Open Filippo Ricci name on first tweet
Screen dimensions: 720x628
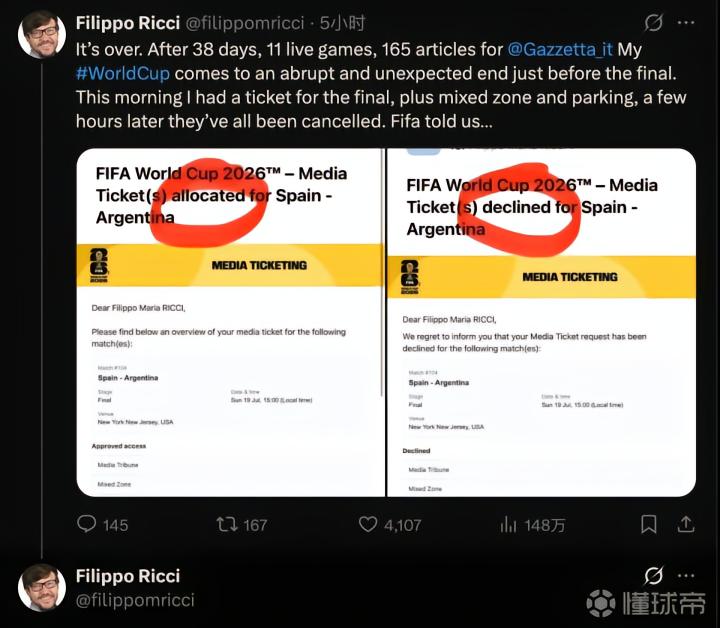point(128,23)
